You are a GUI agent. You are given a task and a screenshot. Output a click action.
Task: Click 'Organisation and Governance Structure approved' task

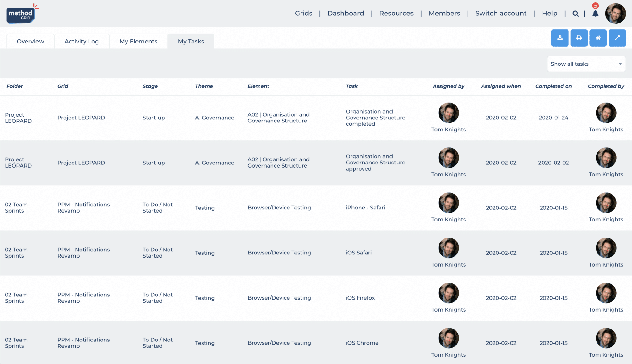[x=376, y=163]
